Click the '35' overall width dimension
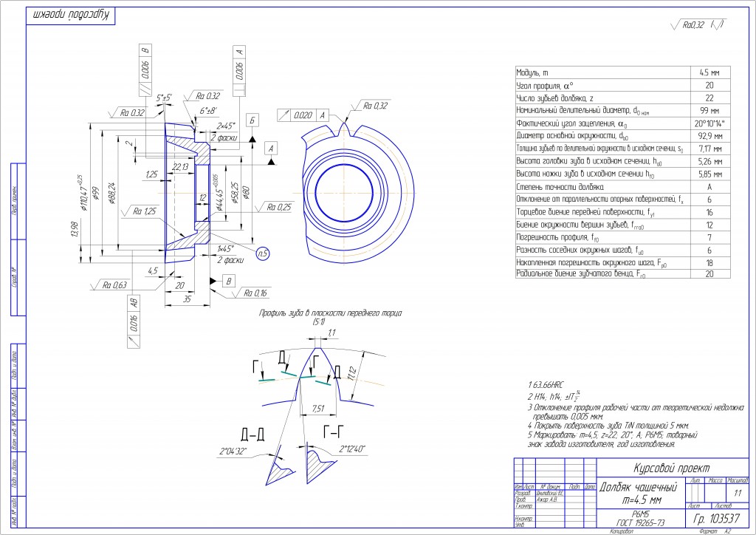 (188, 299)
